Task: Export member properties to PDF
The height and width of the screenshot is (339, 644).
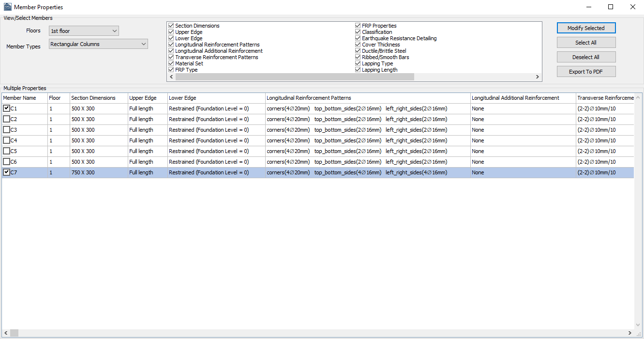Action: [x=585, y=72]
